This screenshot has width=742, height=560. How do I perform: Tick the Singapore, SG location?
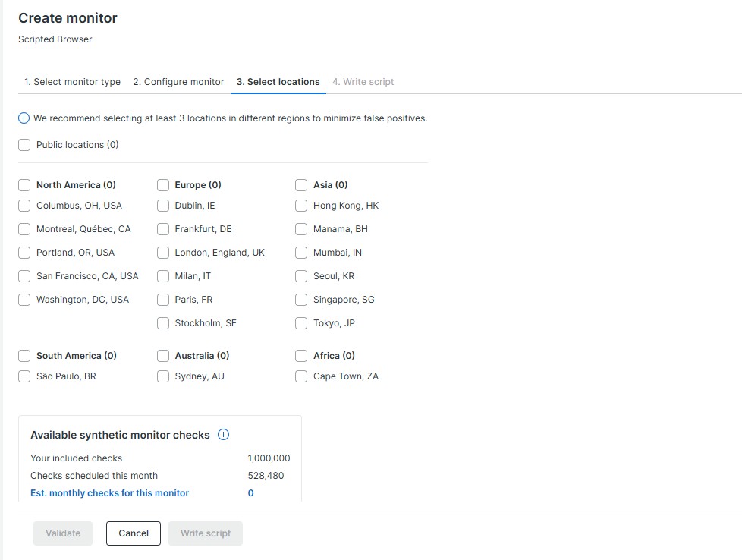(301, 300)
